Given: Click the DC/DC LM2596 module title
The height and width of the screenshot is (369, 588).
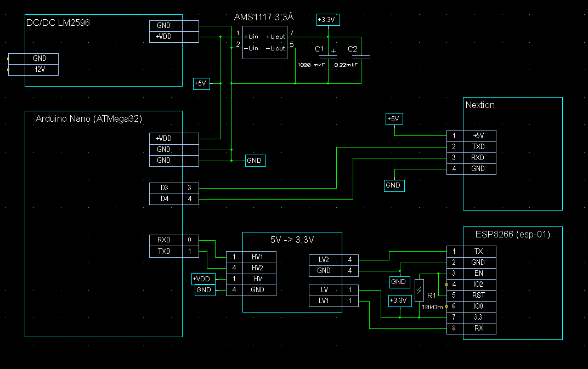Looking at the screenshot, I should point(58,23).
